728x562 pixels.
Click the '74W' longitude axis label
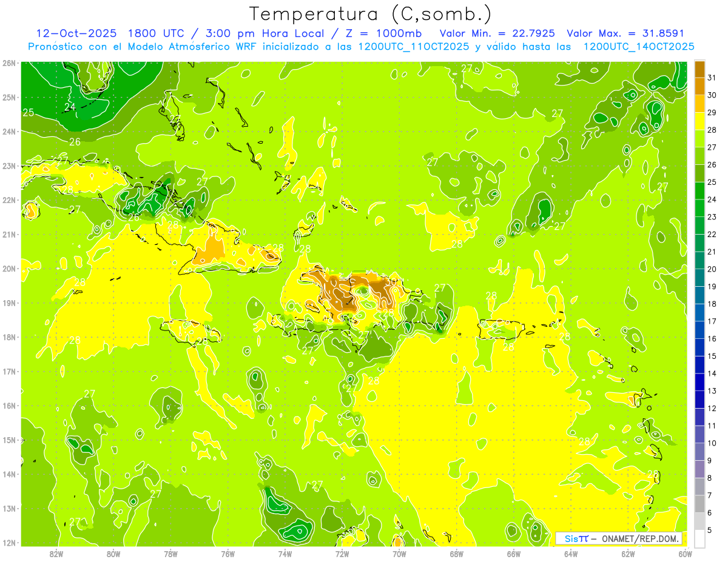coord(285,554)
